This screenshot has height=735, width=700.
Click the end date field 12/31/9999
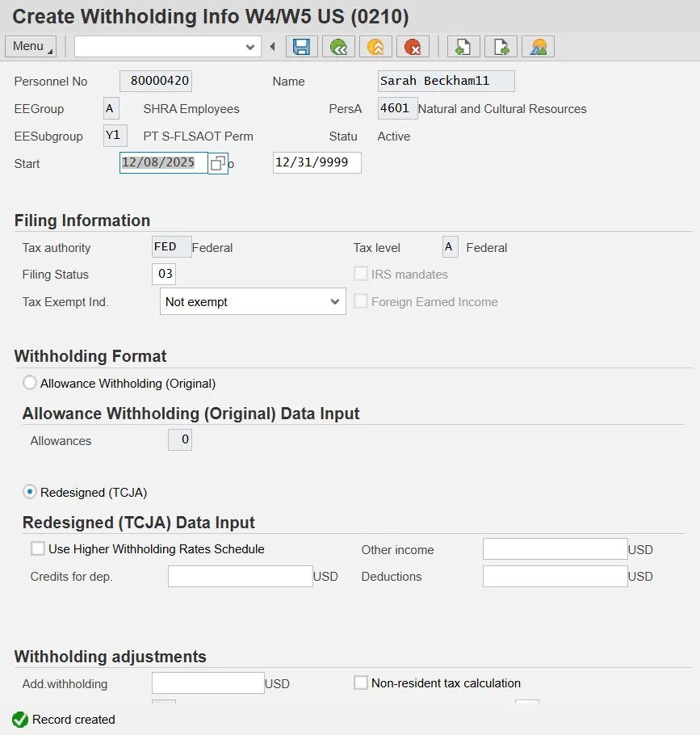coord(317,162)
